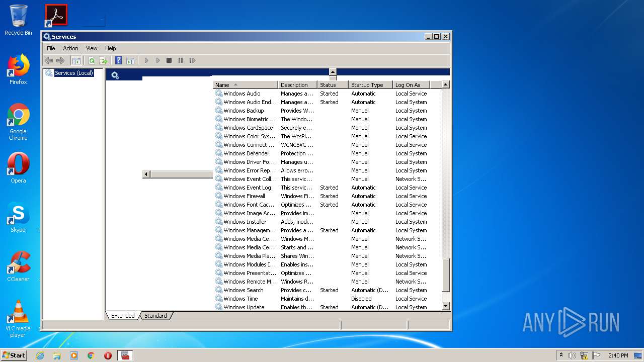Viewport: 644px width, 362px height.
Task: Select the Windows Audio service row
Action: coord(327,94)
